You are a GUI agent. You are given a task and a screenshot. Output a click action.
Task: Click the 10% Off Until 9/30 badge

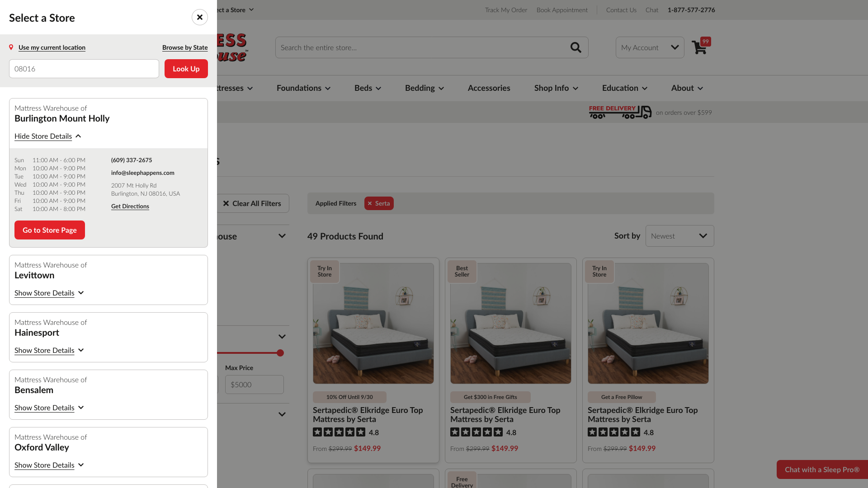pos(349,397)
